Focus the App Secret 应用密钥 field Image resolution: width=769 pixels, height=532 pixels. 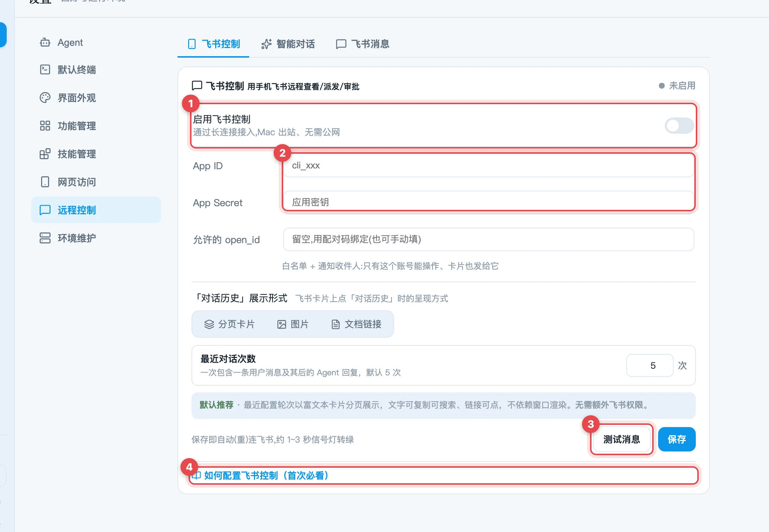coord(488,202)
